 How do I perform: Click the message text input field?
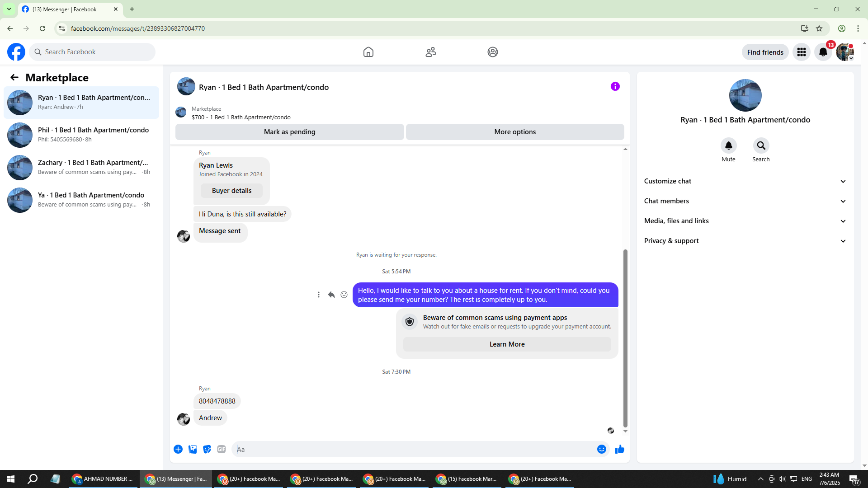(x=414, y=449)
